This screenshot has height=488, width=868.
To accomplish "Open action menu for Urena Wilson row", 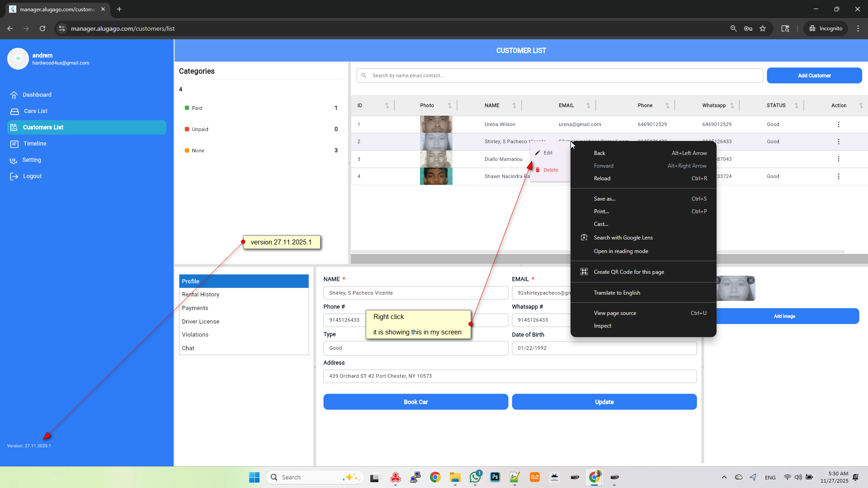I will coord(838,125).
